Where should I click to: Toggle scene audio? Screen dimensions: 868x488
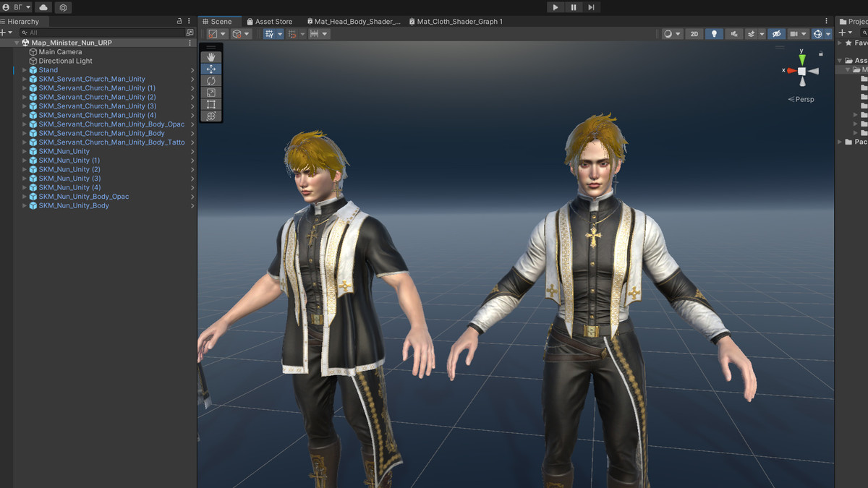pyautogui.click(x=734, y=34)
